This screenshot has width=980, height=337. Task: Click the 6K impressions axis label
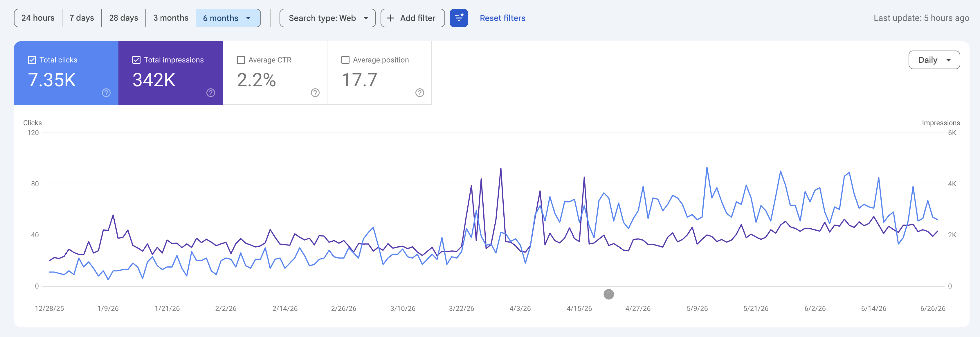(x=952, y=132)
